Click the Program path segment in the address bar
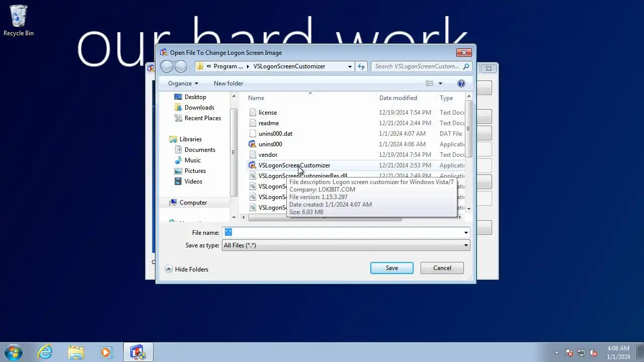This screenshot has height=362, width=644. point(228,66)
